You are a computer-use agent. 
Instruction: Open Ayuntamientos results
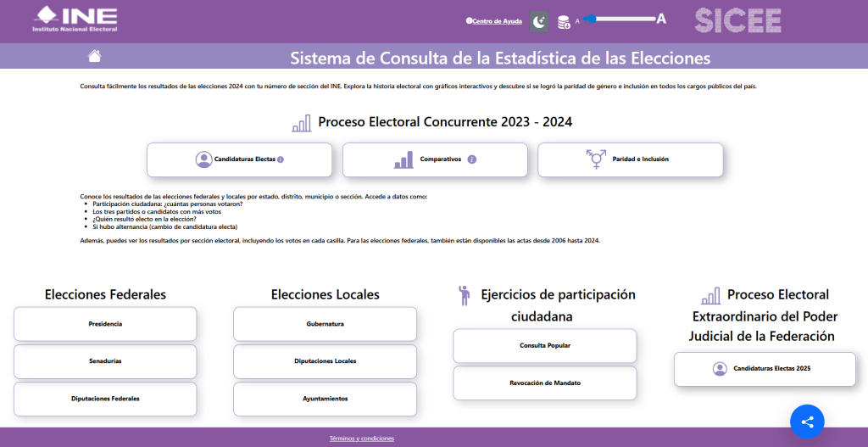[x=325, y=399]
